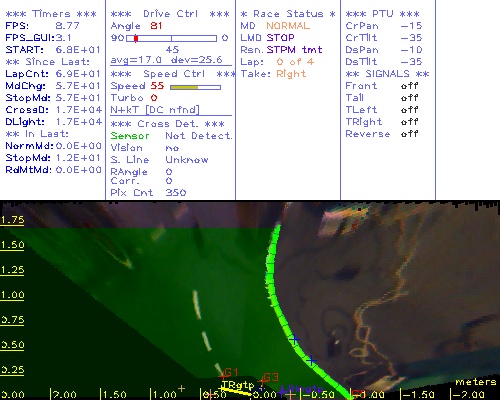Click the red angle indicator marker
500x400 pixels.
[136, 38]
